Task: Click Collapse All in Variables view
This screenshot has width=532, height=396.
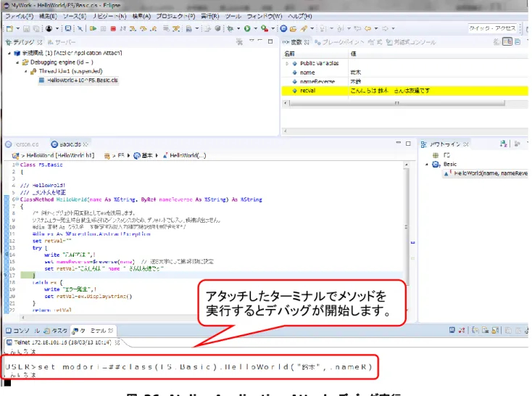Action: coord(517,42)
